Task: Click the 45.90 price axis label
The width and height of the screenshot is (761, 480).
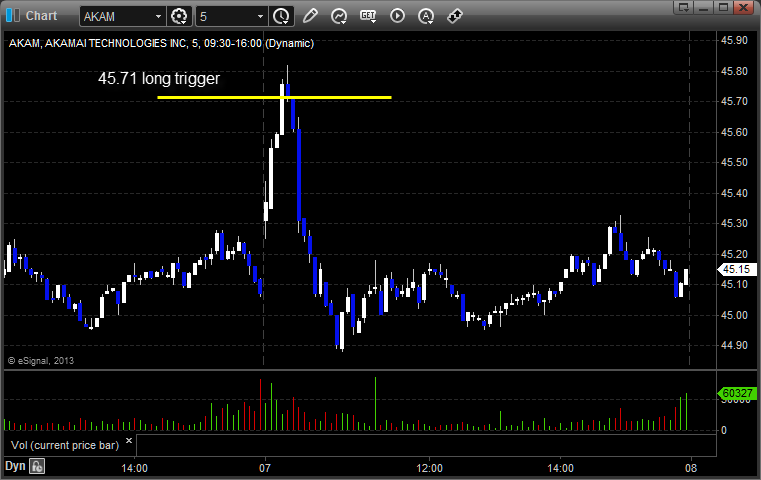Action: coord(734,40)
